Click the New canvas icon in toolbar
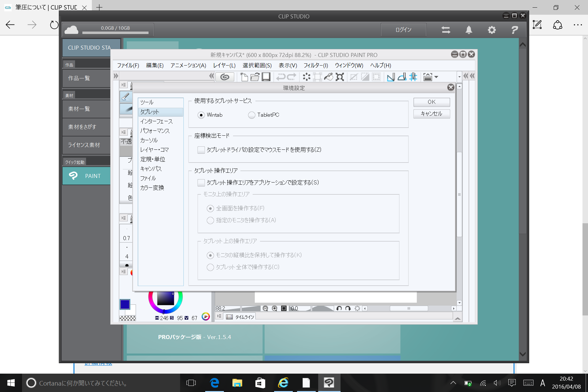Screen dimensions: 588x392 [x=244, y=77]
